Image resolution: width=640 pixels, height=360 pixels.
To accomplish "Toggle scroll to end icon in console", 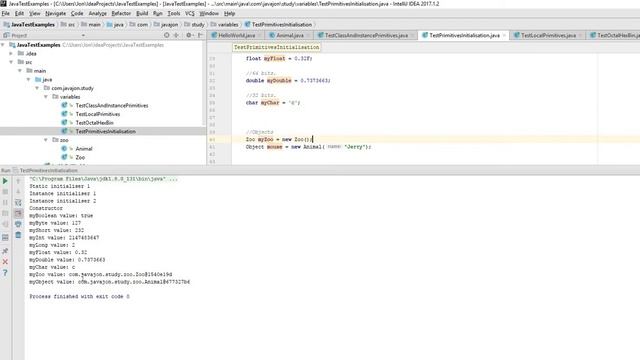I will click(x=18, y=213).
